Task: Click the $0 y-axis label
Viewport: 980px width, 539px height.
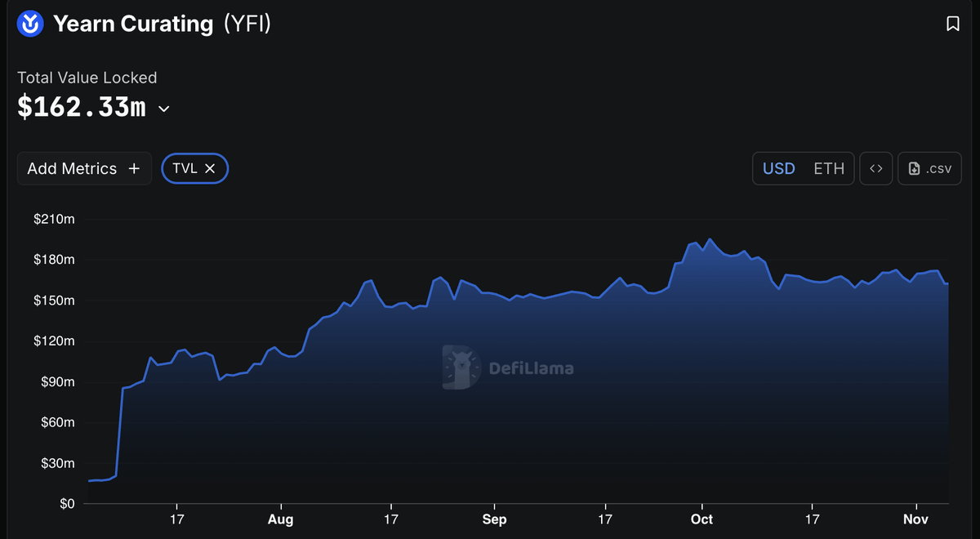Action: pos(65,504)
